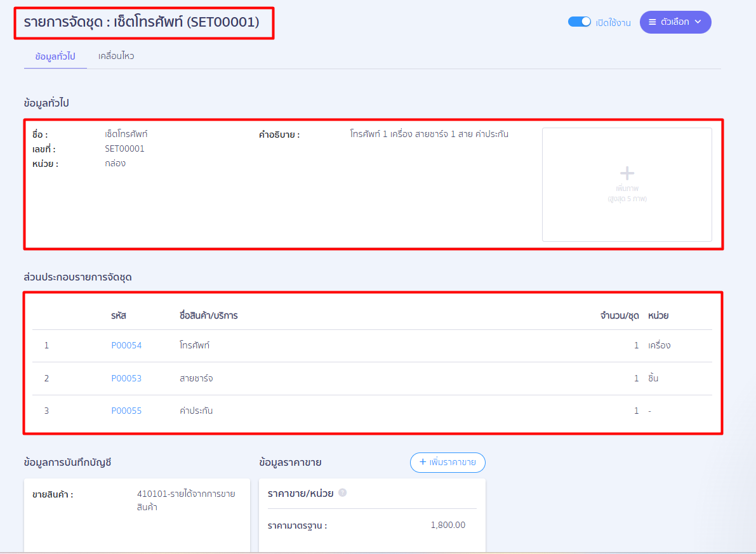The image size is (756, 554).
Task: Open product code P00054 link
Action: [x=126, y=346]
